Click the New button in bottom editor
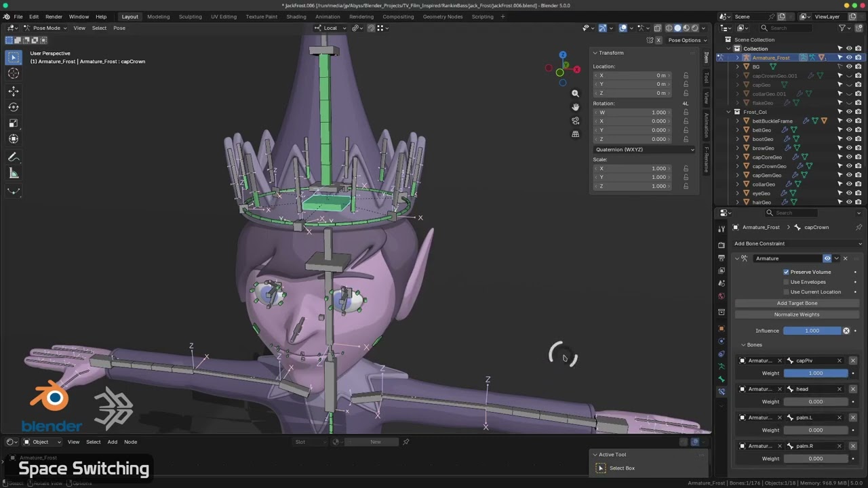 tap(375, 442)
